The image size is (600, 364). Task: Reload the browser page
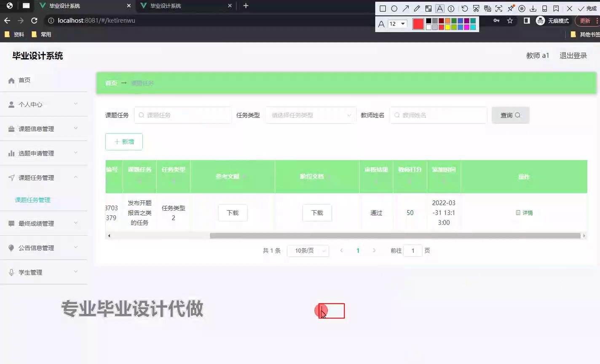[34, 20]
